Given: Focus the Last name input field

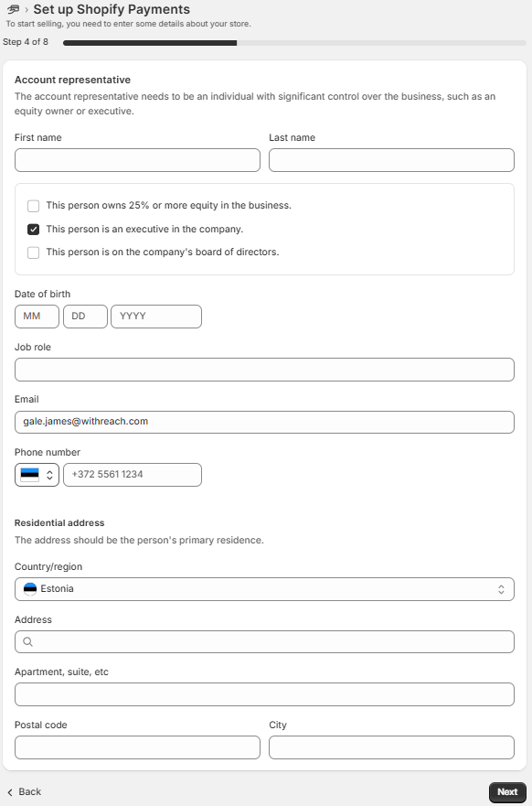Looking at the screenshot, I should click(391, 160).
